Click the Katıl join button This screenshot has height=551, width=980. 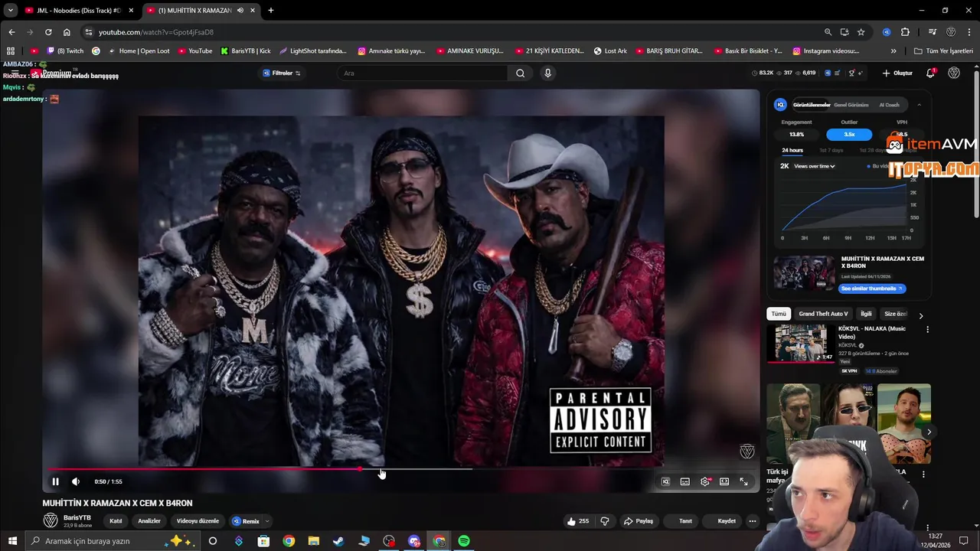(116, 521)
